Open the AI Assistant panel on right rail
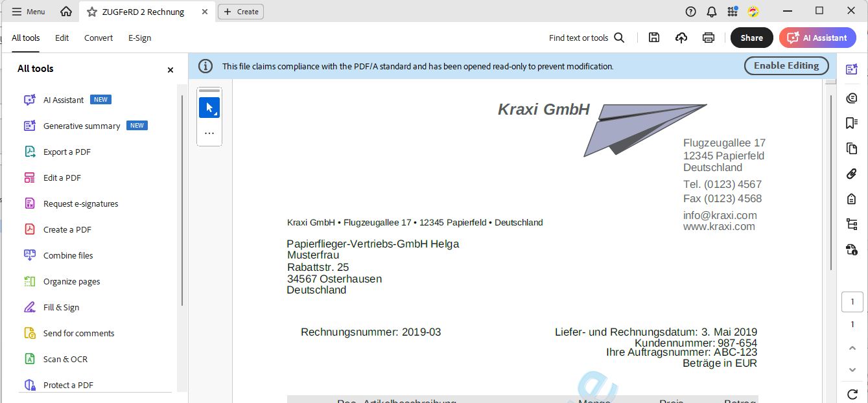This screenshot has height=403, width=868. click(x=852, y=69)
